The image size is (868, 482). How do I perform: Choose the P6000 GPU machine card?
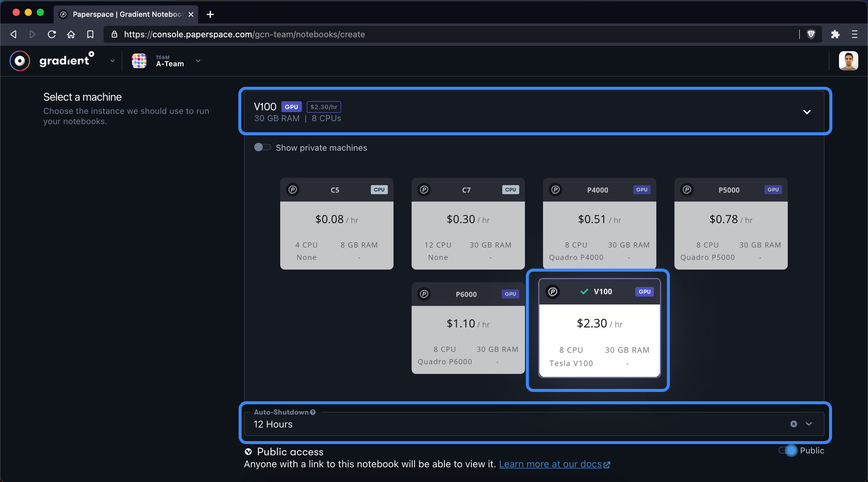point(468,328)
